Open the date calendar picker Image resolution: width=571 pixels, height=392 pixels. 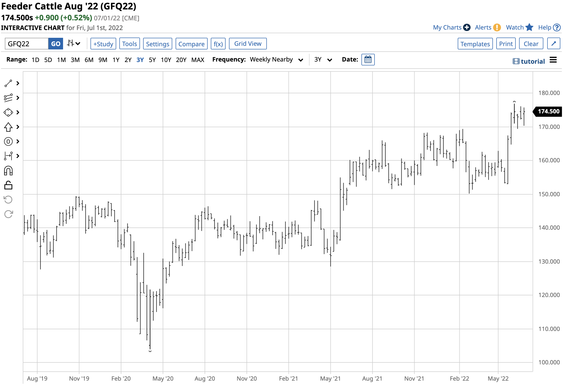coord(368,60)
